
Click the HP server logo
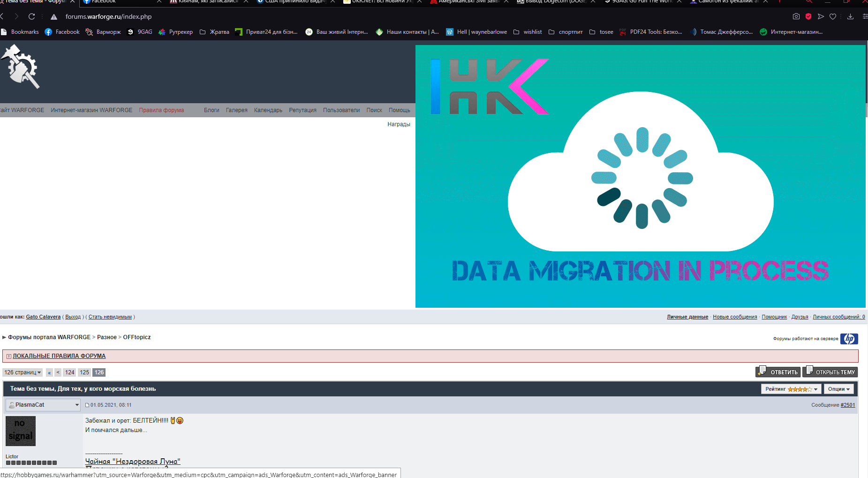[849, 339]
